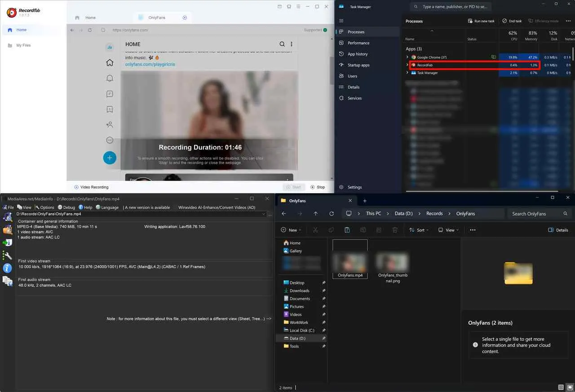Open Settings in Task Manager sidebar

pos(354,187)
